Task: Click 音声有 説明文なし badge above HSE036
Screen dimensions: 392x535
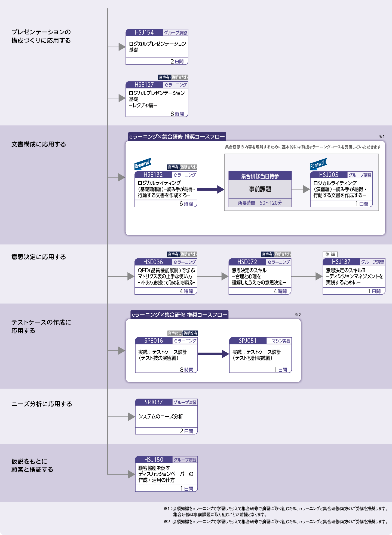Action: pyautogui.click(x=182, y=254)
